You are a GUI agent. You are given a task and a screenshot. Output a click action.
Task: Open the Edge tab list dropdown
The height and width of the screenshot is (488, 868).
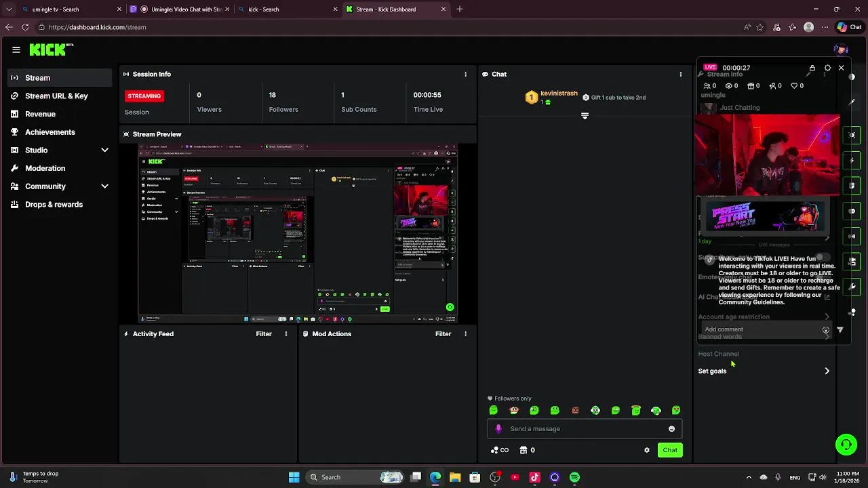pyautogui.click(x=9, y=9)
